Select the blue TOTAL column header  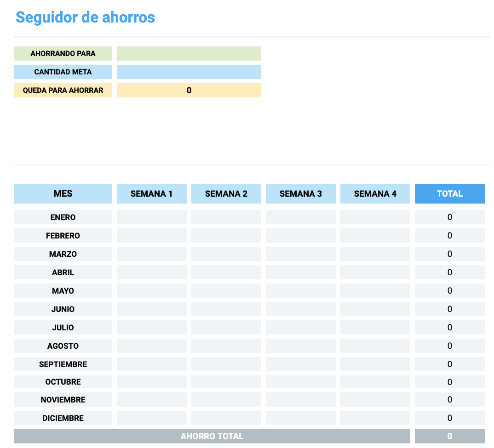[x=449, y=193]
